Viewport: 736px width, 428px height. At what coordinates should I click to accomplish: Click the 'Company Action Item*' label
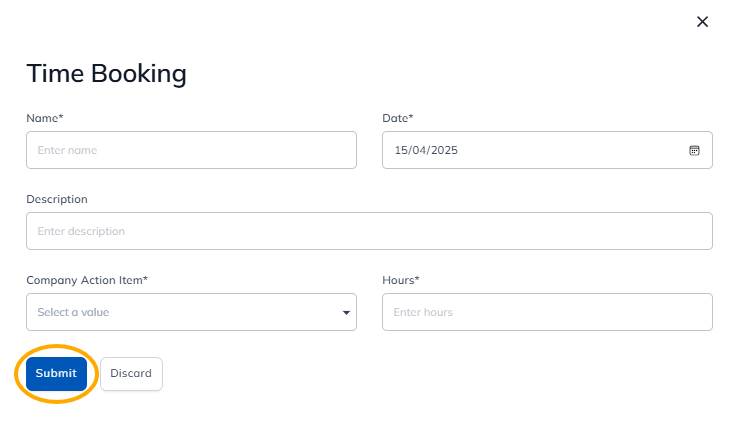pyautogui.click(x=87, y=280)
